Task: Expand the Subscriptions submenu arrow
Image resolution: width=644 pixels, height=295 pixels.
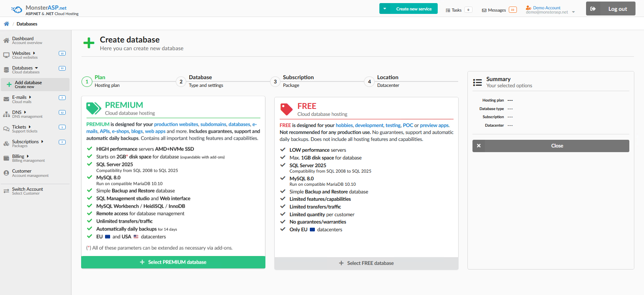Action: pos(42,142)
